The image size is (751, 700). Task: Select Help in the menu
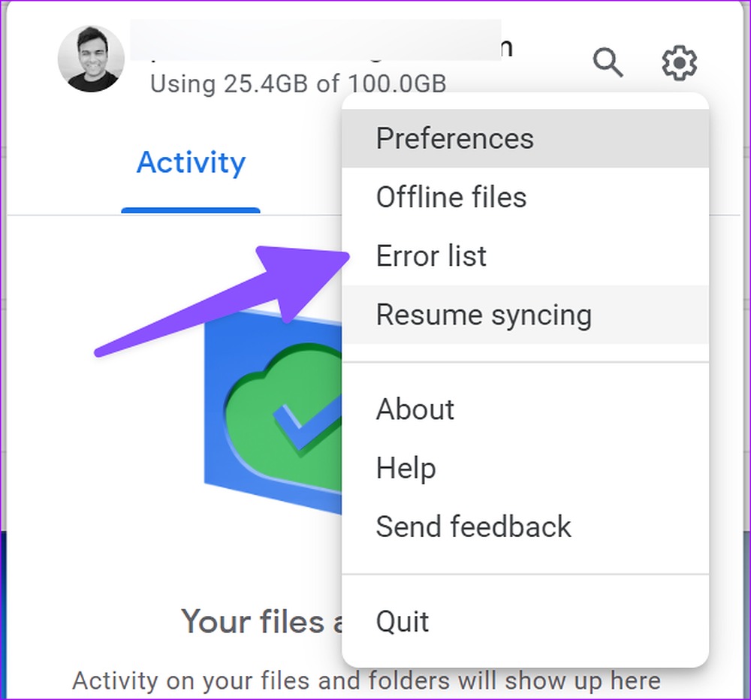[525, 468]
